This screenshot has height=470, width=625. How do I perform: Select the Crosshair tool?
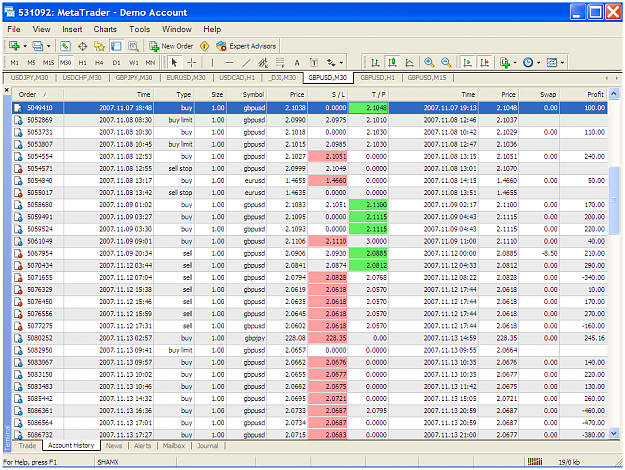click(192, 63)
